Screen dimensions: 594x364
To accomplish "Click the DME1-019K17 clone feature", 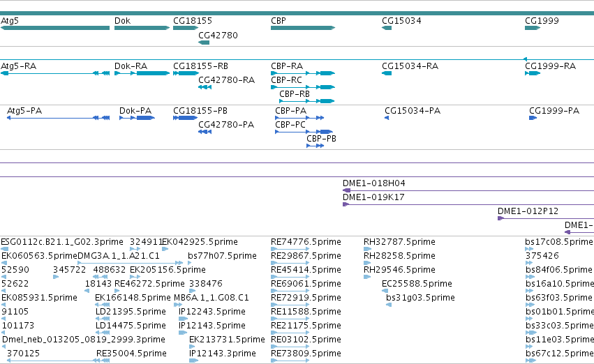I will click(468, 204).
